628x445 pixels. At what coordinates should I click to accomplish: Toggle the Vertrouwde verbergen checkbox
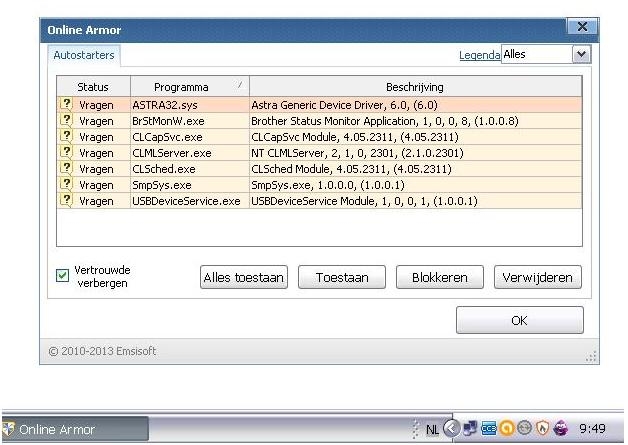62,276
